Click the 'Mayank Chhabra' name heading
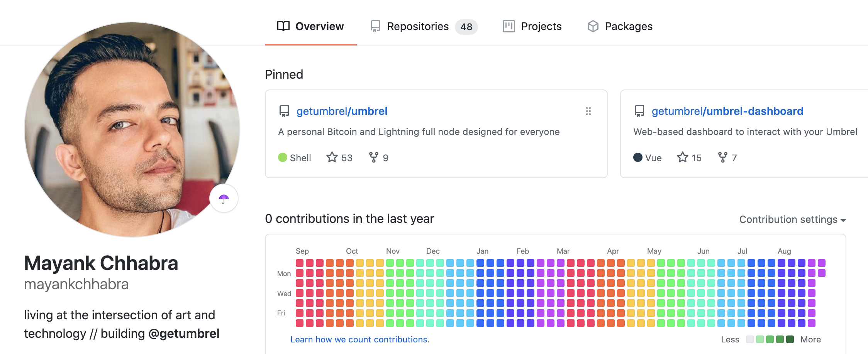The height and width of the screenshot is (354, 868). pos(101,263)
